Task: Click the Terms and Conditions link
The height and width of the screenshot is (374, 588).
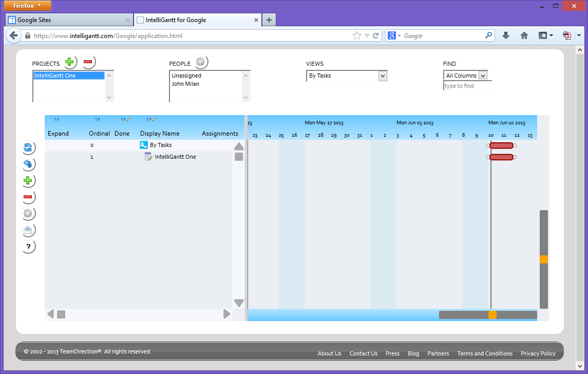Action: tap(485, 353)
